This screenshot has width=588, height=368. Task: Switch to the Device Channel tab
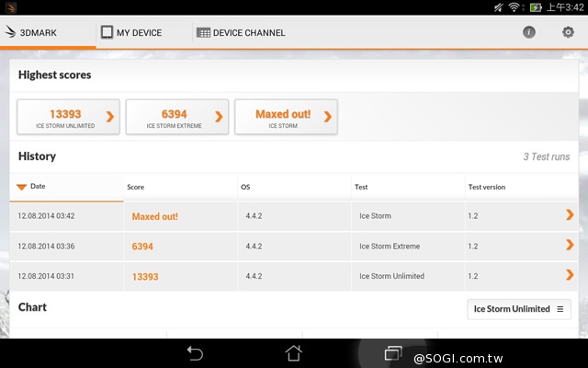(241, 32)
